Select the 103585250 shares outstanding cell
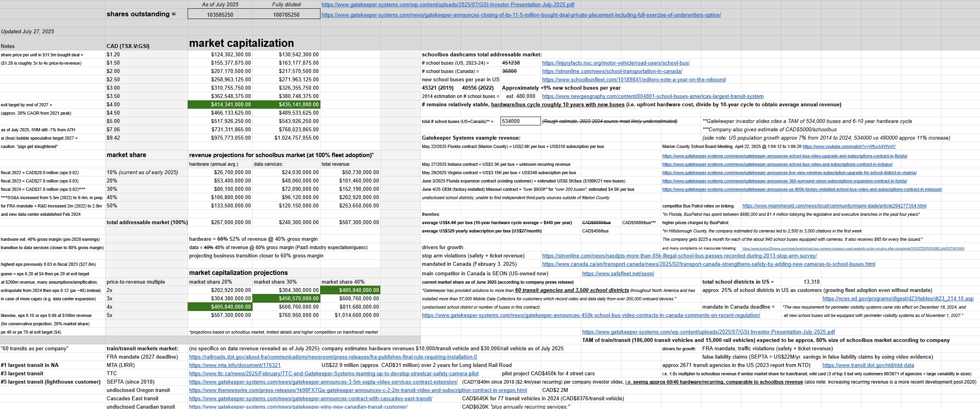This screenshot has width=980, height=409. [x=220, y=15]
